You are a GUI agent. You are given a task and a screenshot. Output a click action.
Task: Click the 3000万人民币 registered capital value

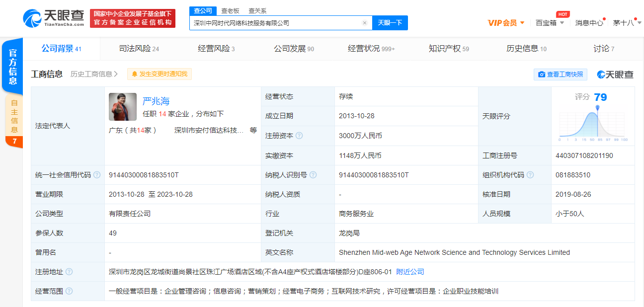[360, 136]
